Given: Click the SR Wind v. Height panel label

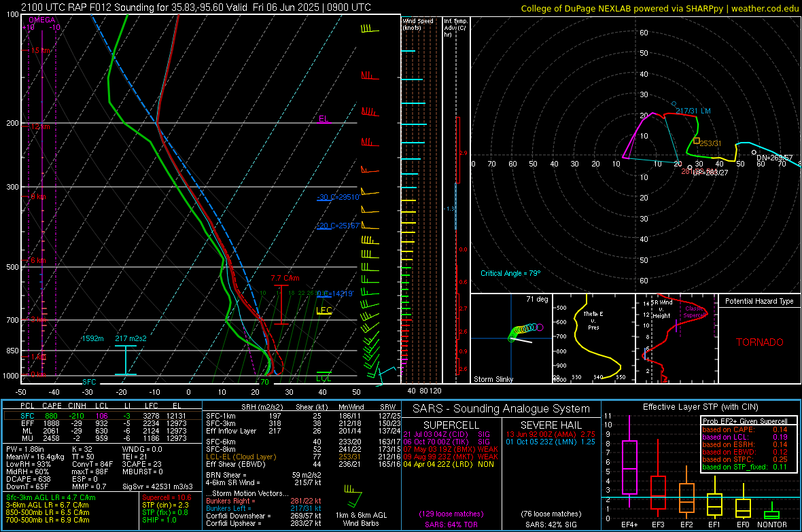Looking at the screenshot, I should (663, 309).
